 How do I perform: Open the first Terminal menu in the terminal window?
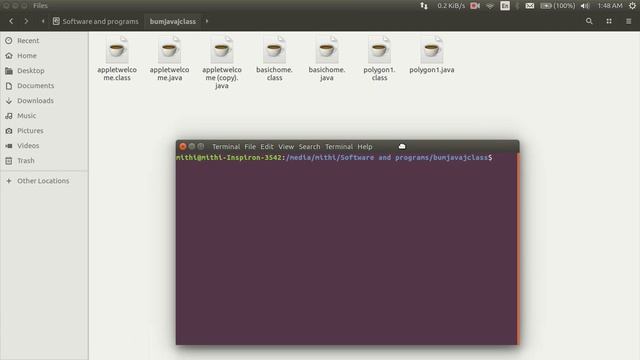pyautogui.click(x=226, y=147)
